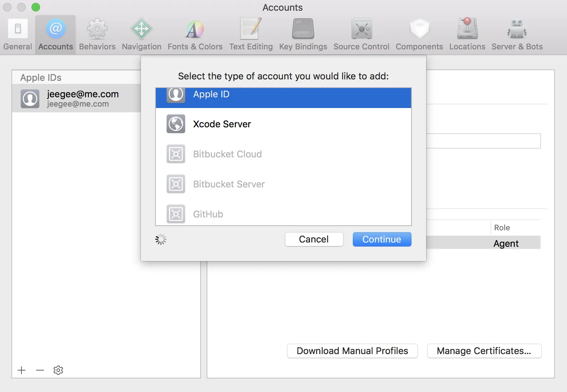Open the Locations drive icon
This screenshot has width=567, height=392.
(x=467, y=29)
